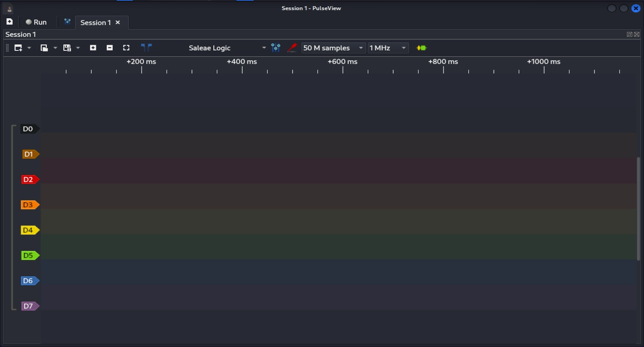The height and width of the screenshot is (347, 644).
Task: Close the Session 1 tab
Action: [x=118, y=23]
